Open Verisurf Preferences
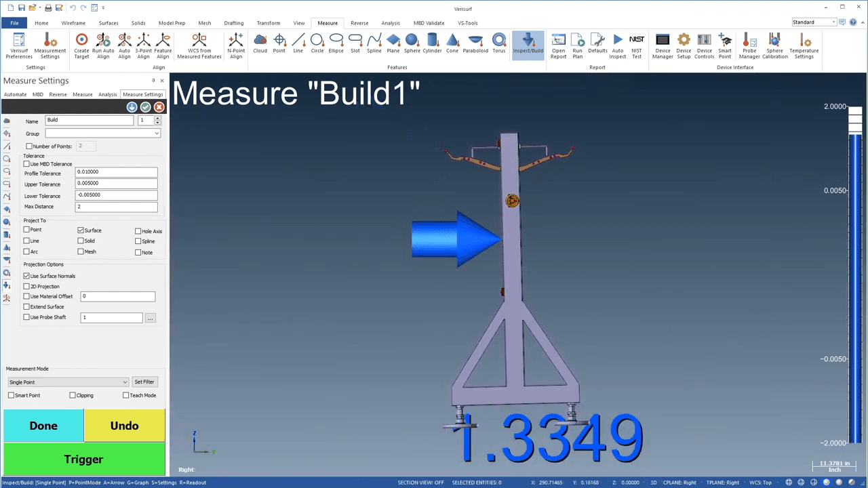The width and height of the screenshot is (868, 488). [19, 45]
